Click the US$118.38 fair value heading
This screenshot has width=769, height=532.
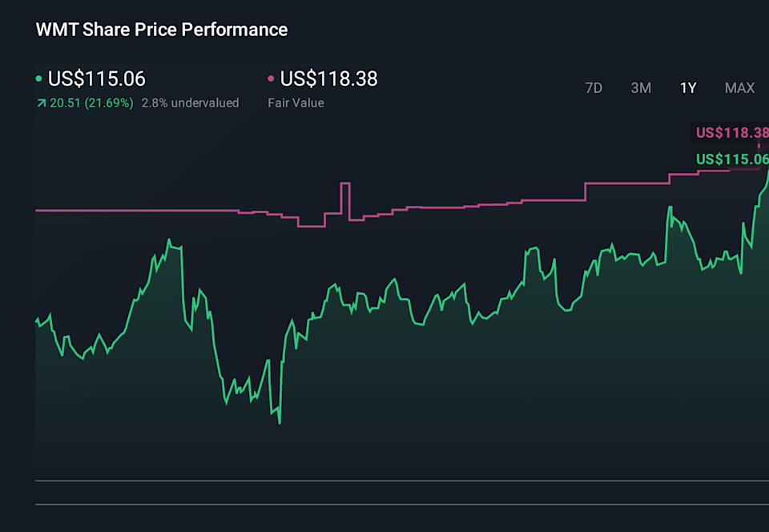329,79
